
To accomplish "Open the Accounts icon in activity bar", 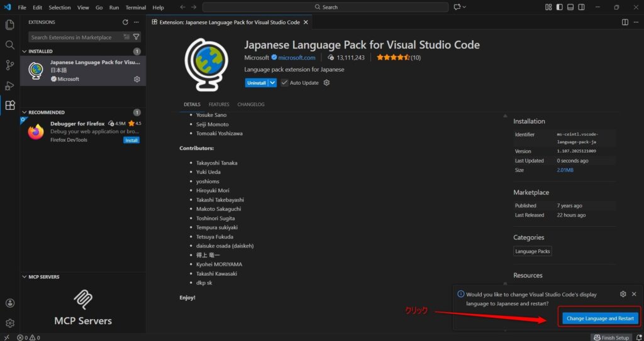I will pos(10,303).
